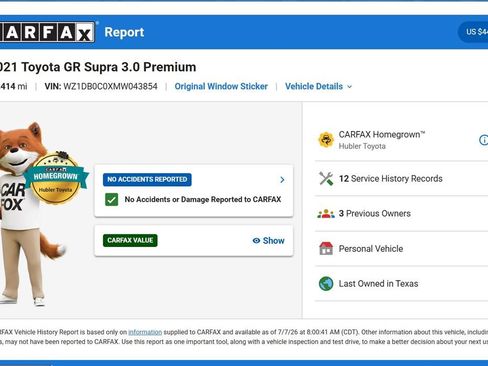Open the Homegrown info circle icon

coord(483,140)
